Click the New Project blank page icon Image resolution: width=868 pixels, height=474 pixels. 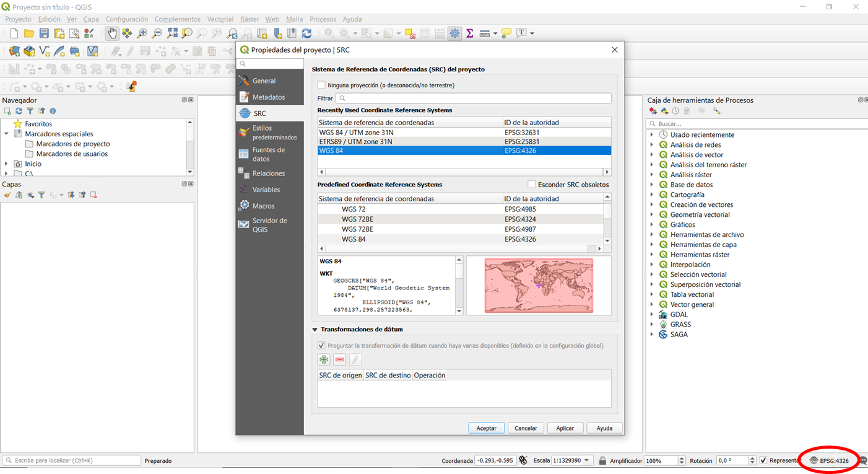14,33
